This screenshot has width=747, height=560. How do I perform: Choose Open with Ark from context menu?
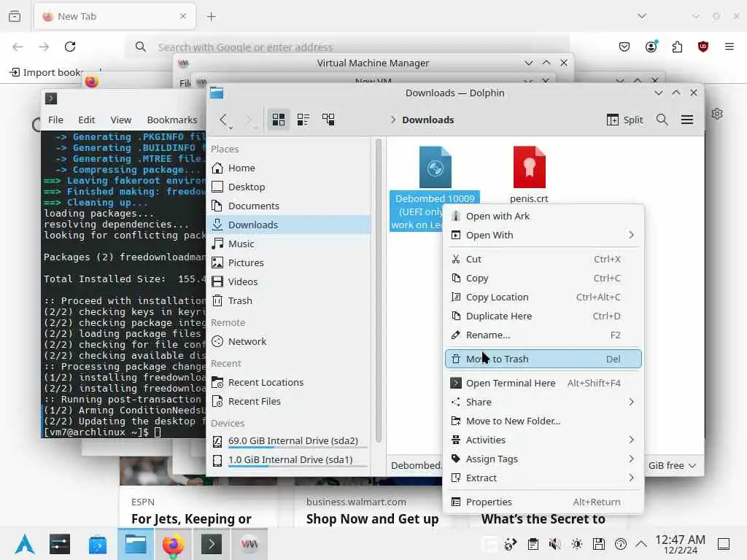(543, 216)
